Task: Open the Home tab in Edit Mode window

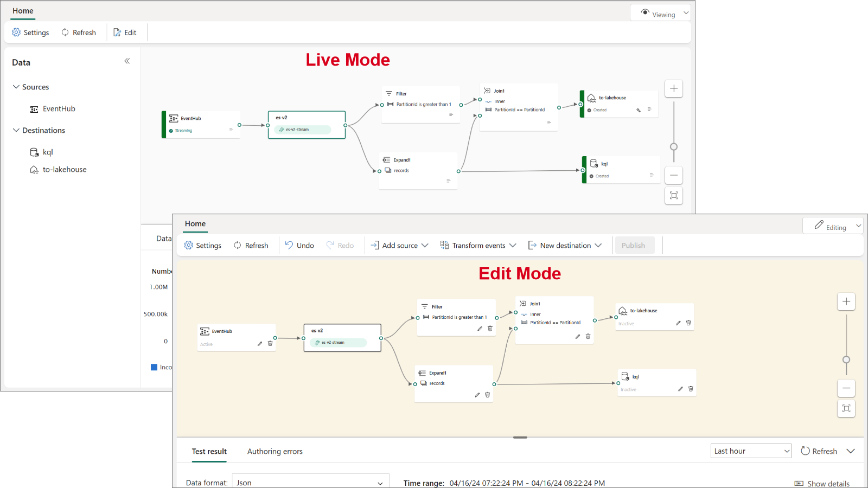Action: 195,224
